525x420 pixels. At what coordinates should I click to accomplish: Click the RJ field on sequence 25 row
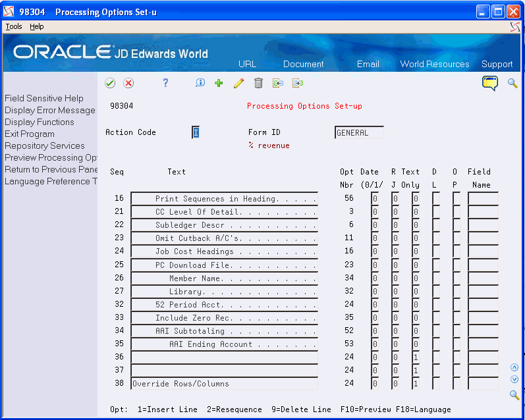click(x=395, y=265)
